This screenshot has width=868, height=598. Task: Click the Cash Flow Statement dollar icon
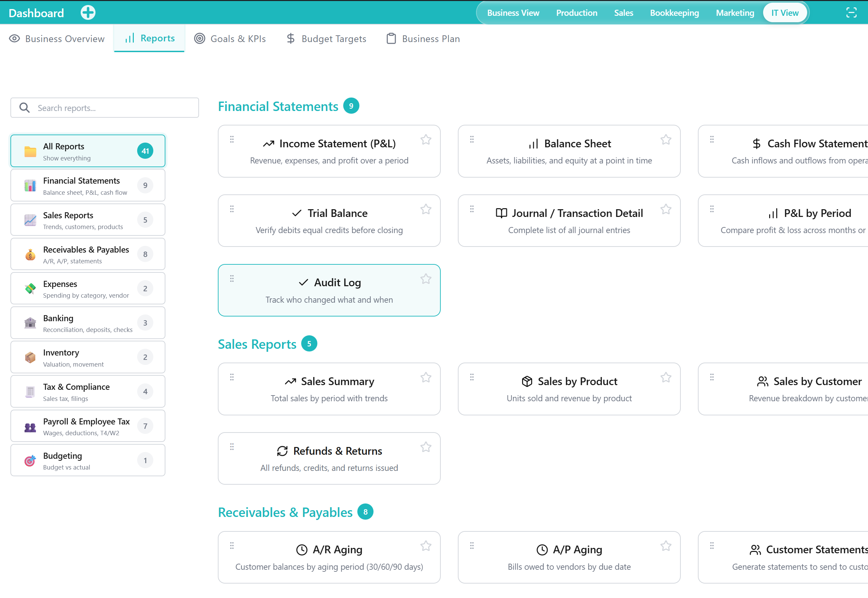tap(756, 144)
